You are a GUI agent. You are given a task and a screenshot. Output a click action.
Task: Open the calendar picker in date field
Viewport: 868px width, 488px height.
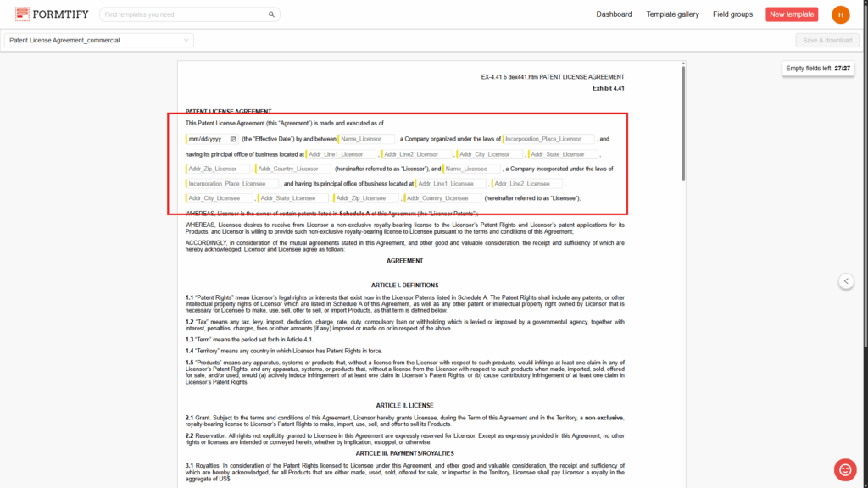(x=233, y=139)
